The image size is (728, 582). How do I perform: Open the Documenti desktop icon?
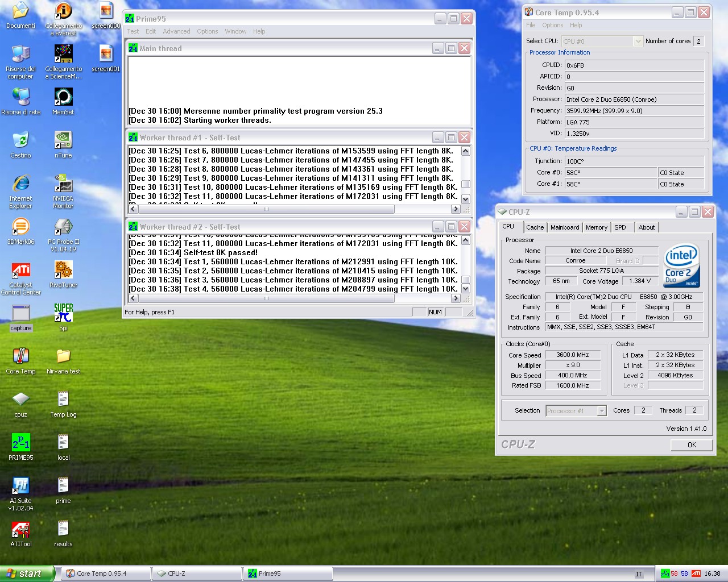[x=20, y=15]
